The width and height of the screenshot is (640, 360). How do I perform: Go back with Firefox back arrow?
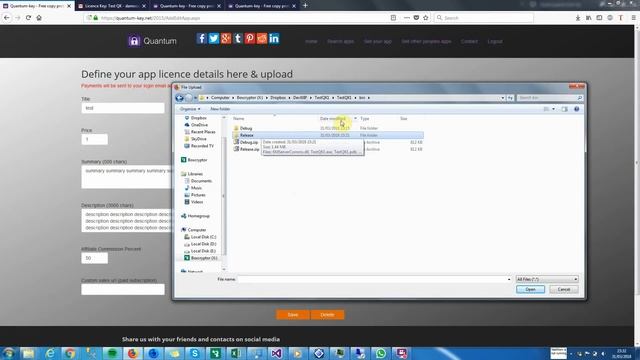click(7, 18)
